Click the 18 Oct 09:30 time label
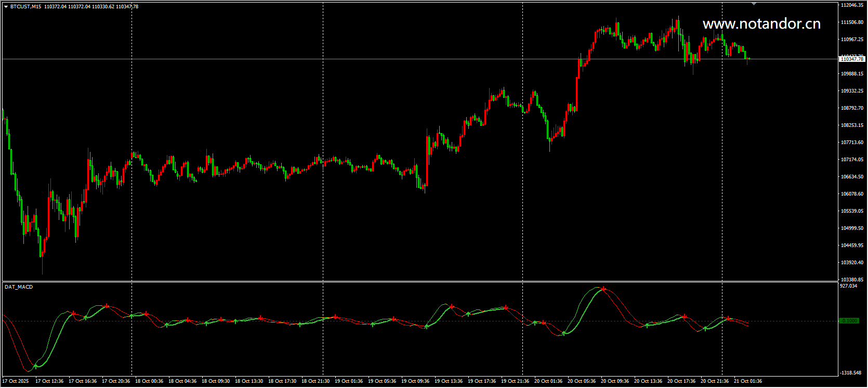 (216, 381)
